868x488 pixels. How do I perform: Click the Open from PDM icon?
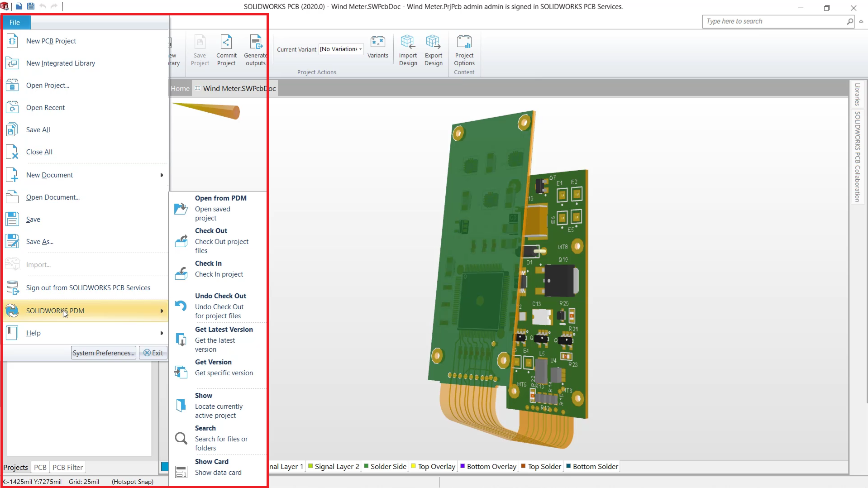click(181, 209)
